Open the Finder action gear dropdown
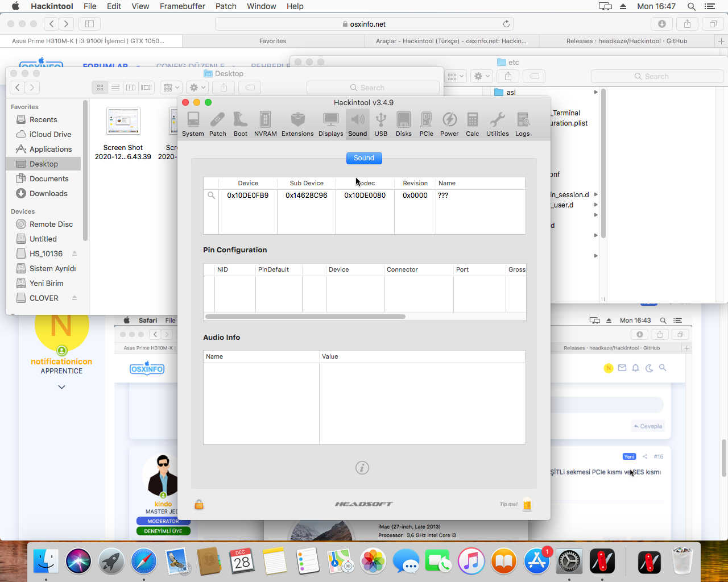Image resolution: width=728 pixels, height=582 pixels. coord(197,88)
